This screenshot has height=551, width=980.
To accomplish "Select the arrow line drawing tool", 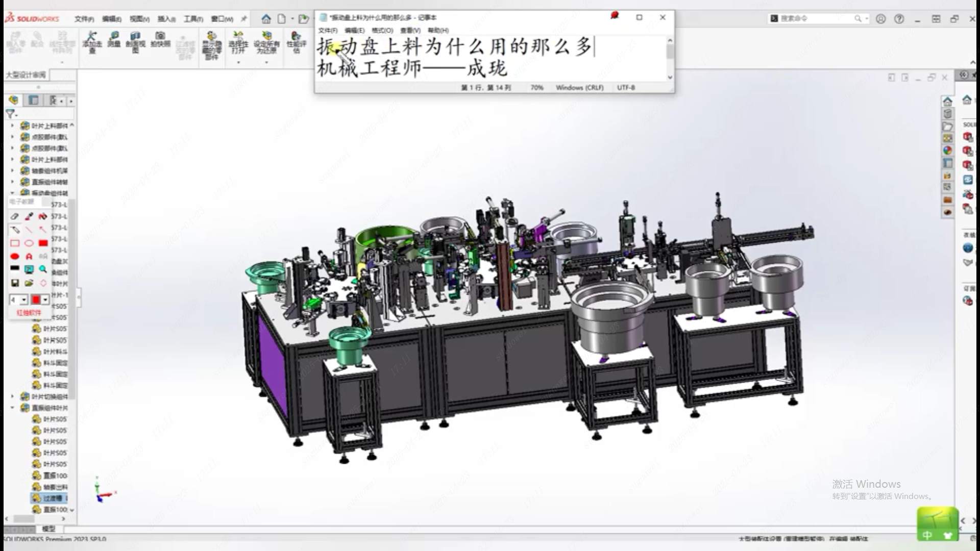I will tap(43, 230).
